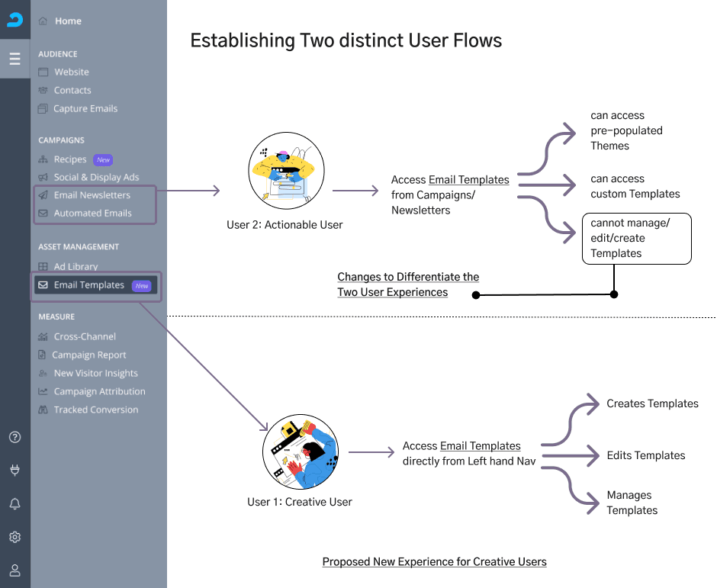The height and width of the screenshot is (588, 717).
Task: Click Email Templates link in Left hand Nav text
Action: tap(480, 446)
